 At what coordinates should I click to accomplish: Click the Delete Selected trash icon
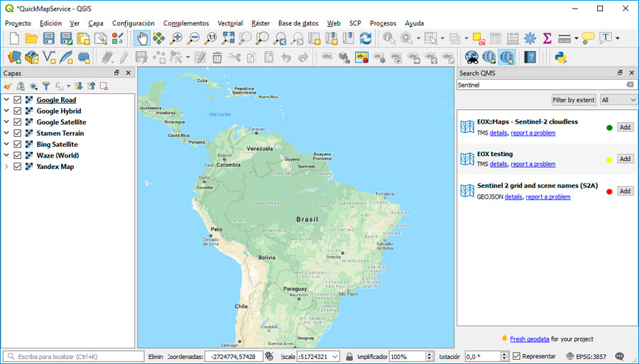pyautogui.click(x=217, y=57)
